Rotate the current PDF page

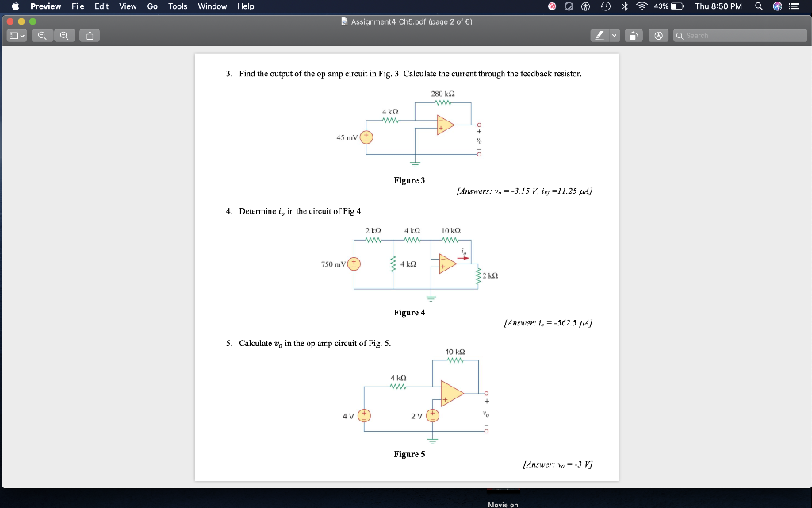click(x=634, y=35)
